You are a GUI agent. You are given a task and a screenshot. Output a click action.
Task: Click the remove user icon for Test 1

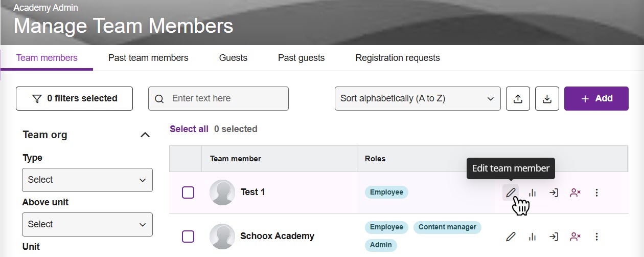click(576, 193)
